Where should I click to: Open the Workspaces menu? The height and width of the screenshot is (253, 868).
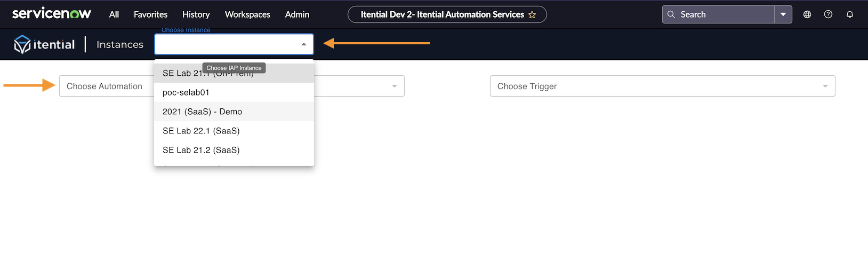click(x=247, y=14)
